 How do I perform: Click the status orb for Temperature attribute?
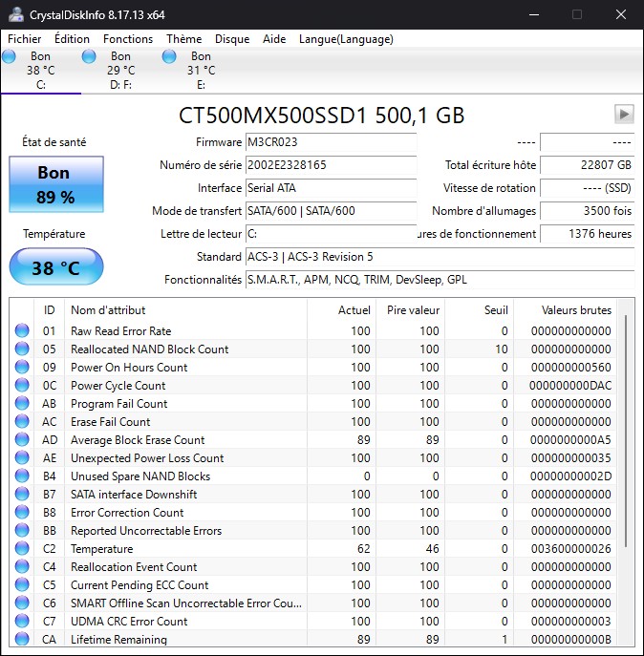click(22, 548)
